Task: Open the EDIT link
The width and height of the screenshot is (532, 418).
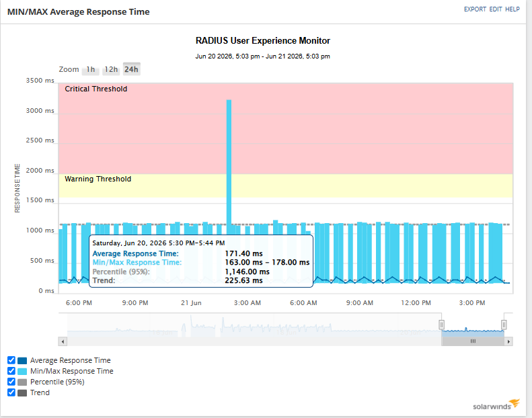Action: click(x=496, y=9)
